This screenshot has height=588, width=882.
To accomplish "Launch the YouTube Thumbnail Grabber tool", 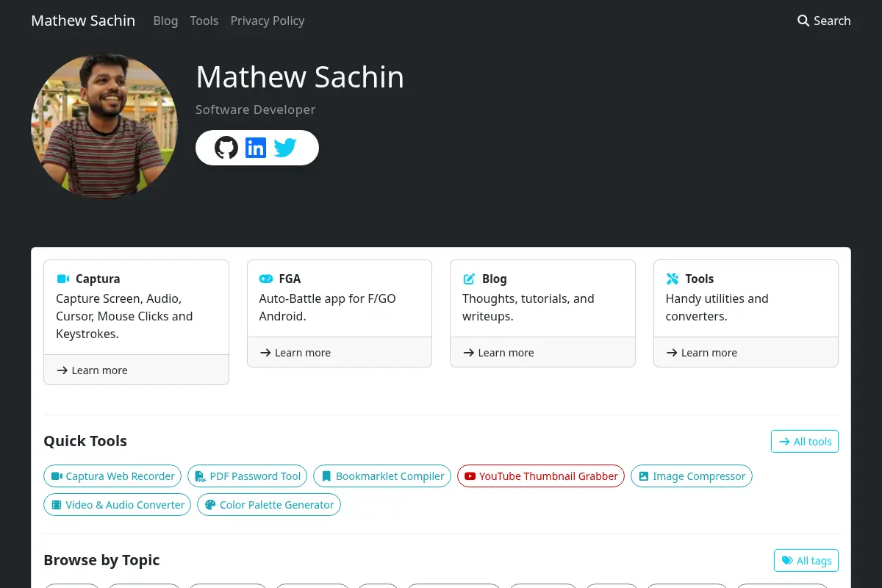I will pyautogui.click(x=541, y=476).
